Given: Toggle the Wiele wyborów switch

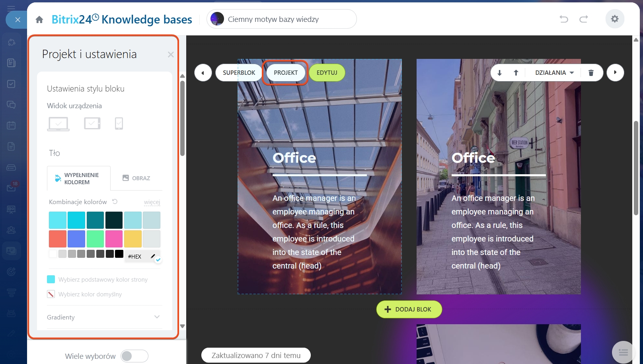Looking at the screenshot, I should click(134, 356).
